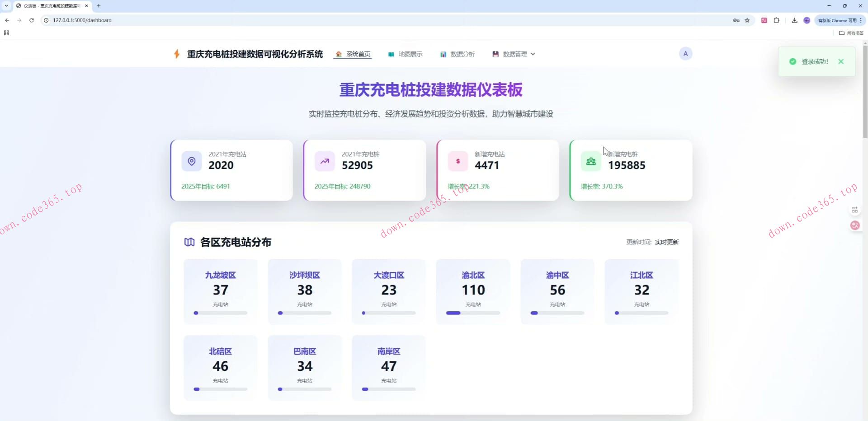Image resolution: width=868 pixels, height=421 pixels.
Task: Click the open book icon beside 各区充电站分布
Action: [x=189, y=242]
